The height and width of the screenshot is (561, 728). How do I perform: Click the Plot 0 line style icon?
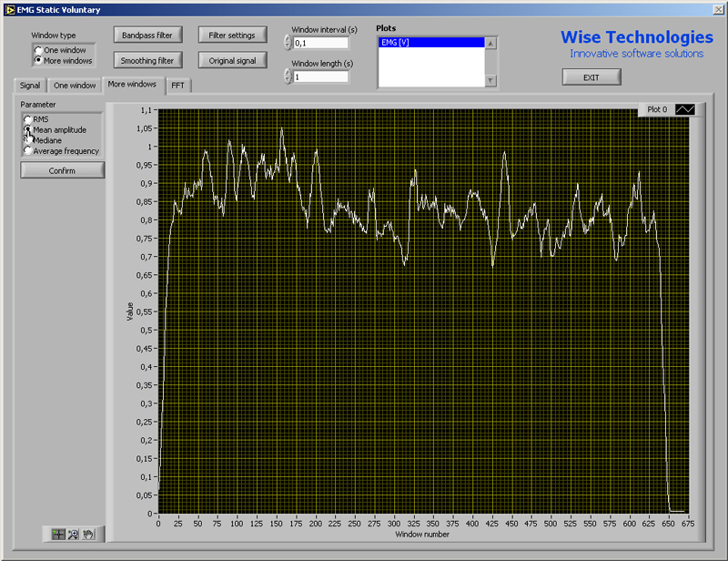685,109
